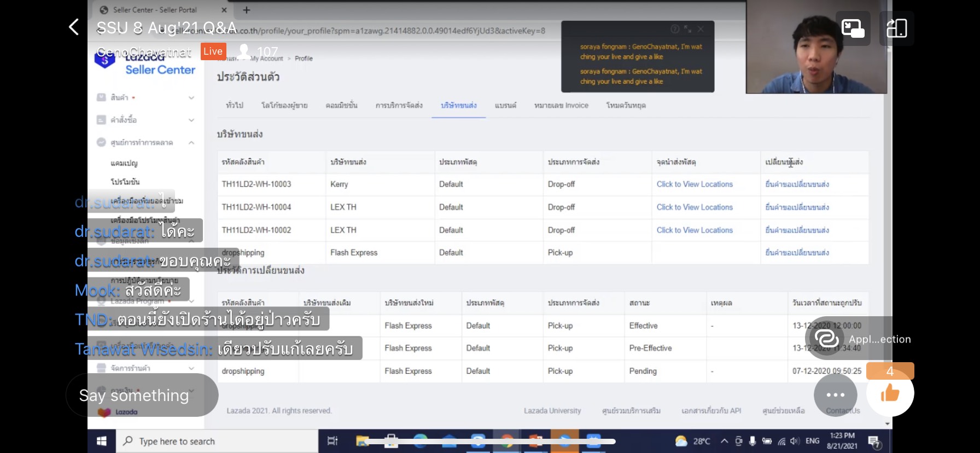Tap the Appl...ection floating button

coord(859,339)
